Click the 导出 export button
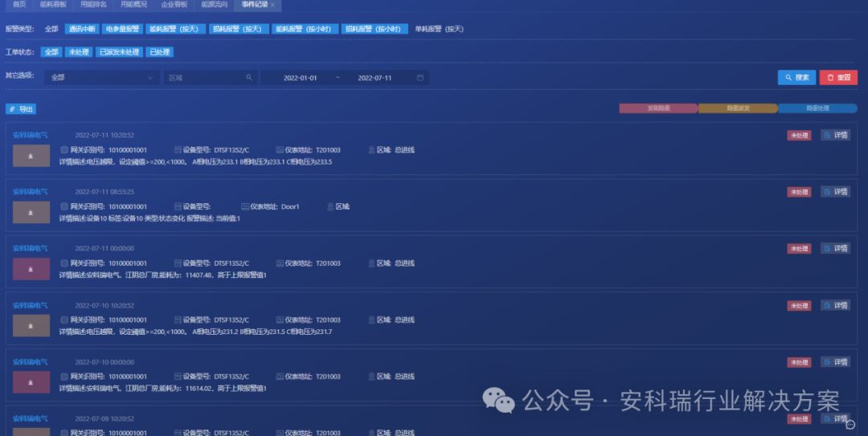This screenshot has height=436, width=868. click(21, 109)
